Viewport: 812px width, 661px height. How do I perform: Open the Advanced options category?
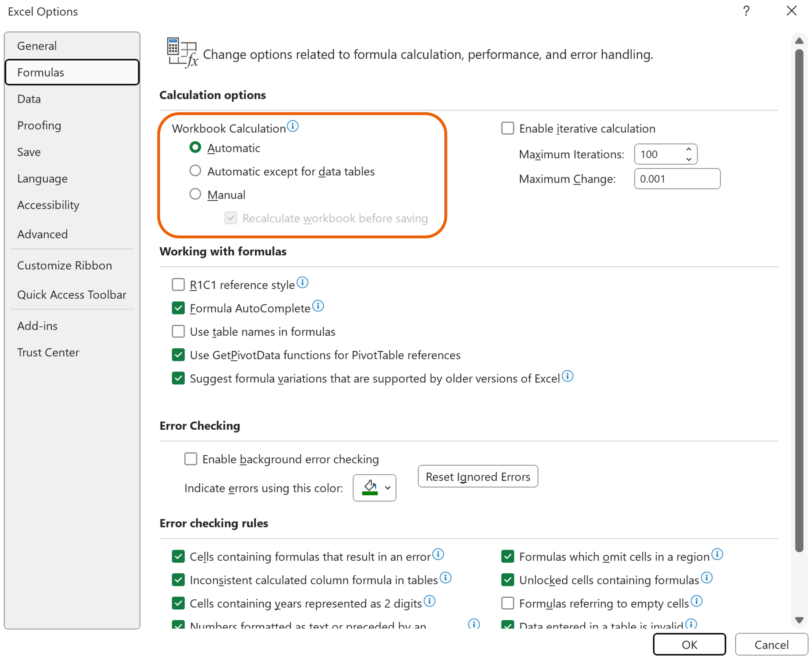[x=43, y=234]
